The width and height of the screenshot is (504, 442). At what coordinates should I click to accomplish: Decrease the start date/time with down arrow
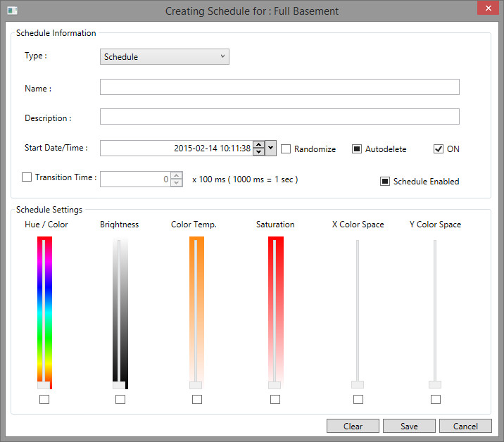click(259, 152)
